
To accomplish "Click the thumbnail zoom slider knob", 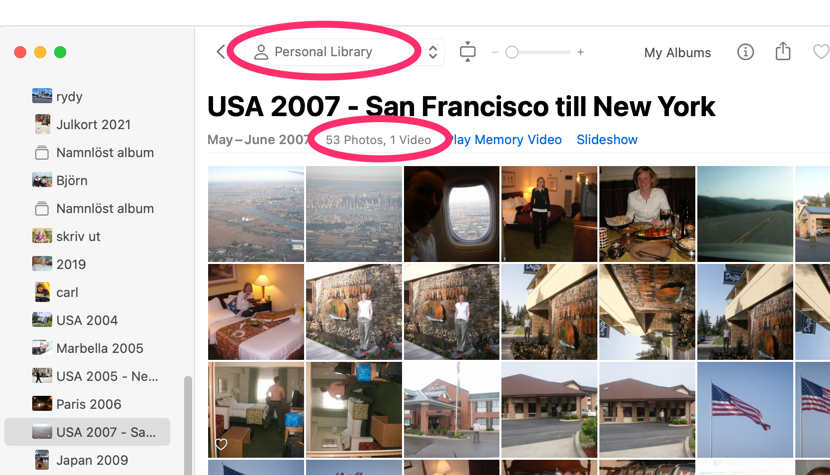I will coord(511,52).
